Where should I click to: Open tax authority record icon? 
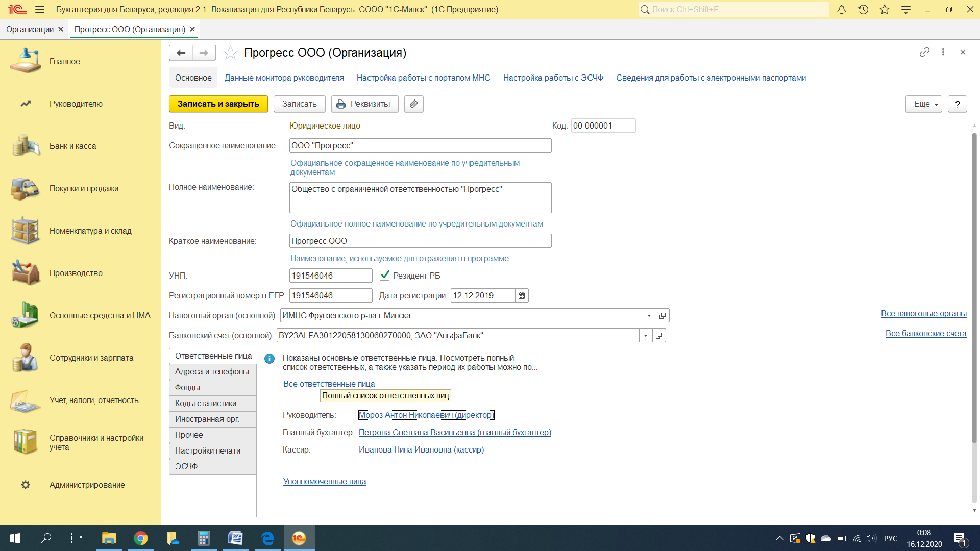(663, 315)
